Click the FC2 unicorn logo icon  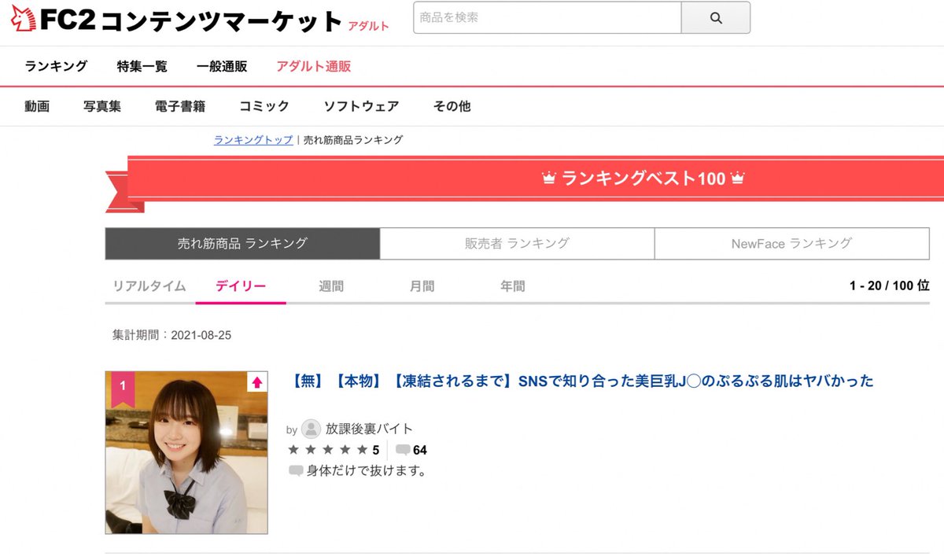(22, 19)
